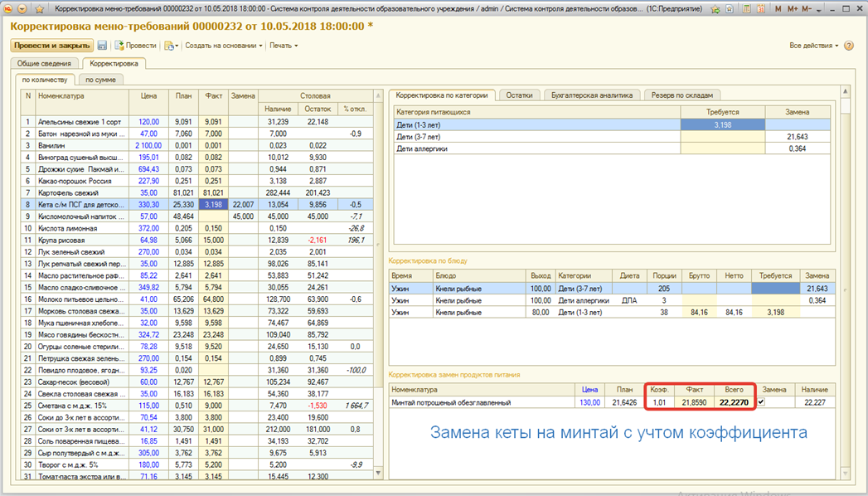This screenshot has height=496, width=868.
Task: Click the 1C logo icon in title bar
Action: pos(7,9)
